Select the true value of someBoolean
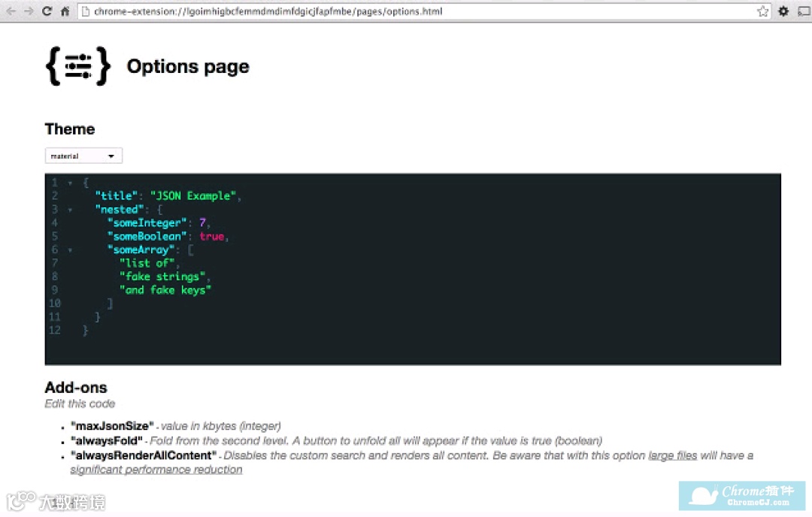This screenshot has height=517, width=812. pos(211,236)
